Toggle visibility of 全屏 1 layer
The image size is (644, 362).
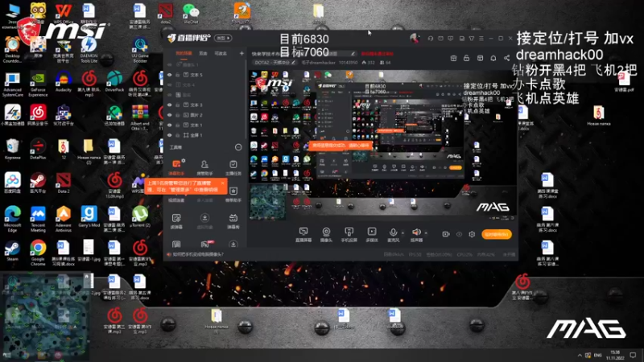(x=169, y=135)
